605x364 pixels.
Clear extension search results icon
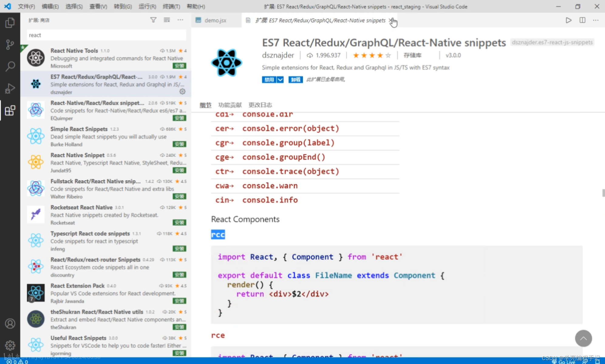(x=167, y=20)
